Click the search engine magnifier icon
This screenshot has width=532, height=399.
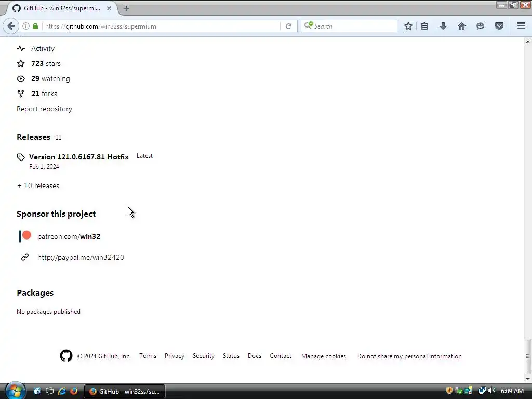(x=309, y=26)
